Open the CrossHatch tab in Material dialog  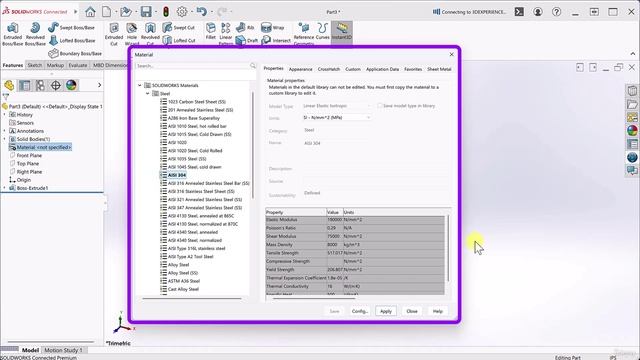tap(329, 69)
